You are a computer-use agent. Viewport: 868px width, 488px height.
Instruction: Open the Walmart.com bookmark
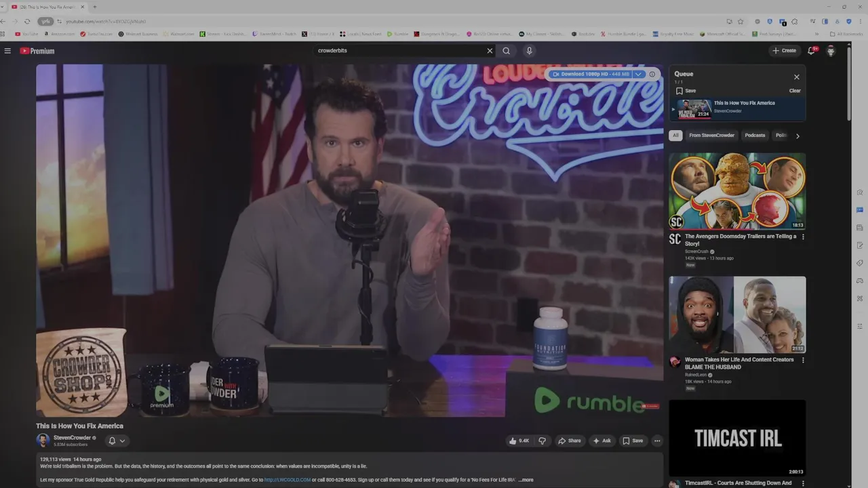pyautogui.click(x=178, y=34)
